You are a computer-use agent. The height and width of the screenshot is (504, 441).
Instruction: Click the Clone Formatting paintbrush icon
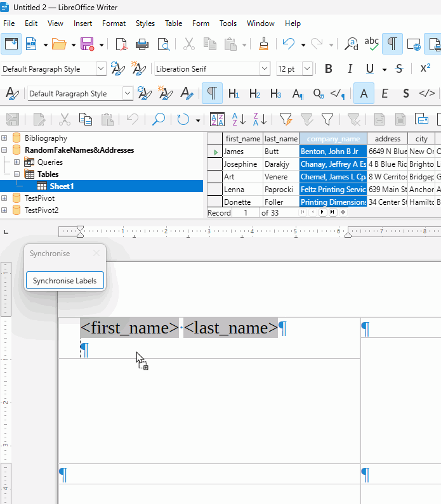coord(264,44)
